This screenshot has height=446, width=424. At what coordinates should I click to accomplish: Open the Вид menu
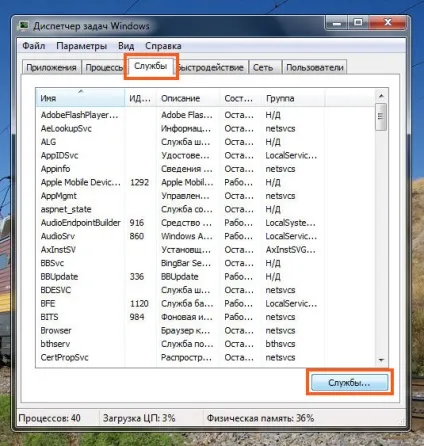pos(126,46)
